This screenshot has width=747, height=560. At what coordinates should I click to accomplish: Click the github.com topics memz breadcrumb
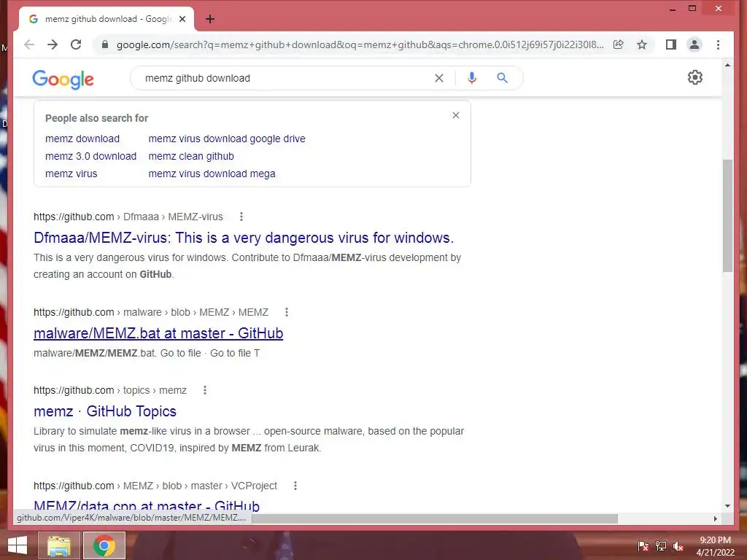click(110, 391)
